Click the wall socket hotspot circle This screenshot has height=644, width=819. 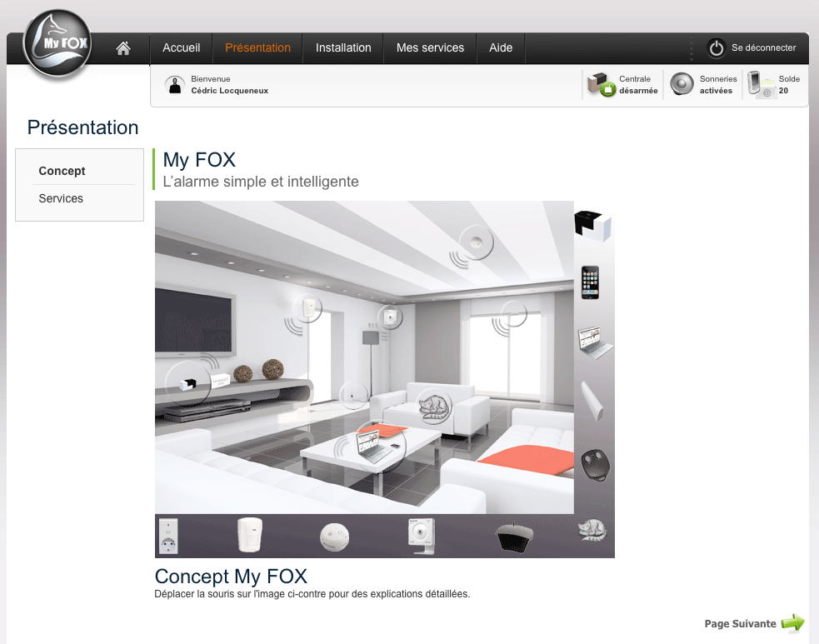tap(353, 396)
